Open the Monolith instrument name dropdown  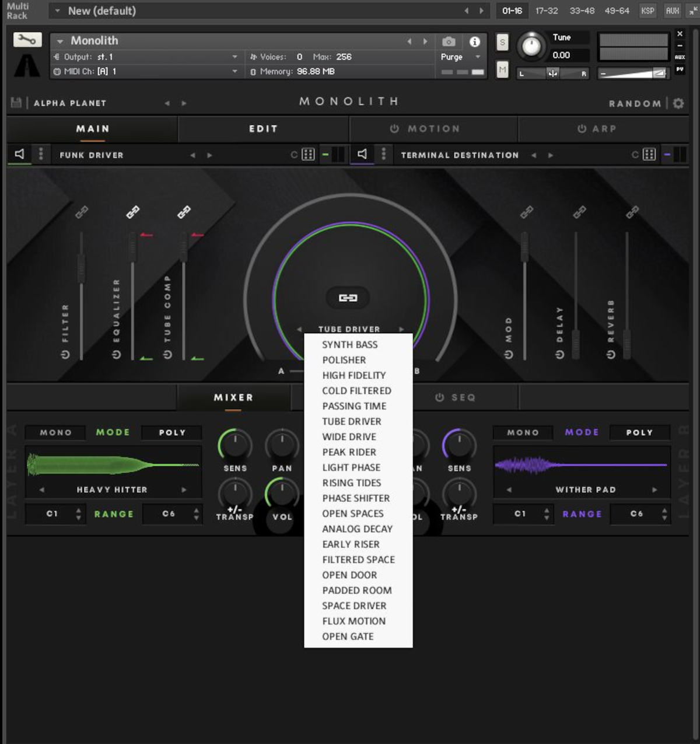(x=60, y=41)
